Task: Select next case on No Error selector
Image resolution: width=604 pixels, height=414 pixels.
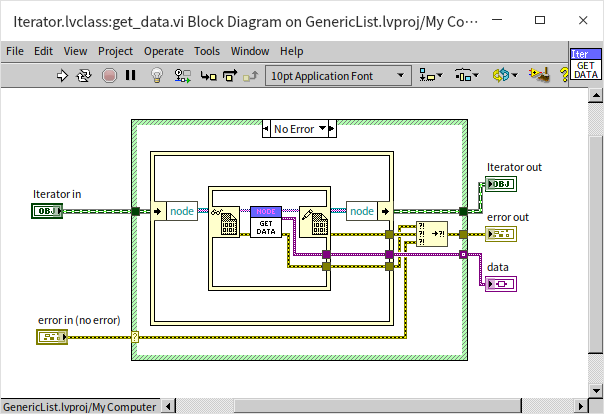Action: (332, 129)
